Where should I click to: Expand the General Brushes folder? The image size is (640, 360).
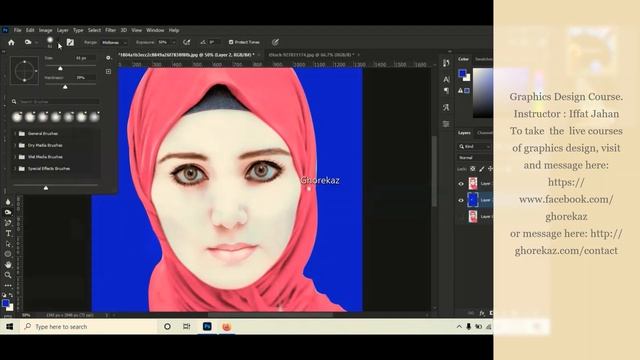coord(15,133)
